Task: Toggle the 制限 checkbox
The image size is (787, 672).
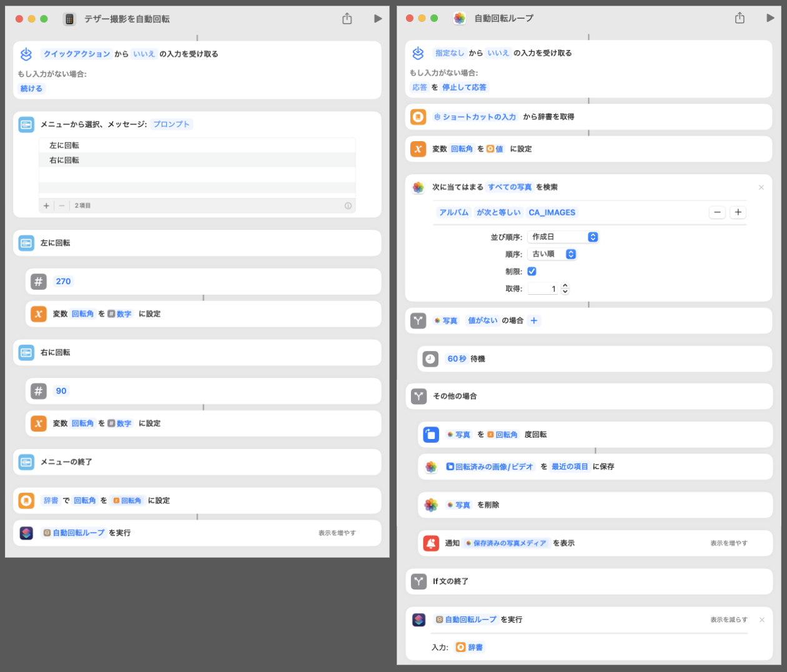Action: click(x=532, y=272)
